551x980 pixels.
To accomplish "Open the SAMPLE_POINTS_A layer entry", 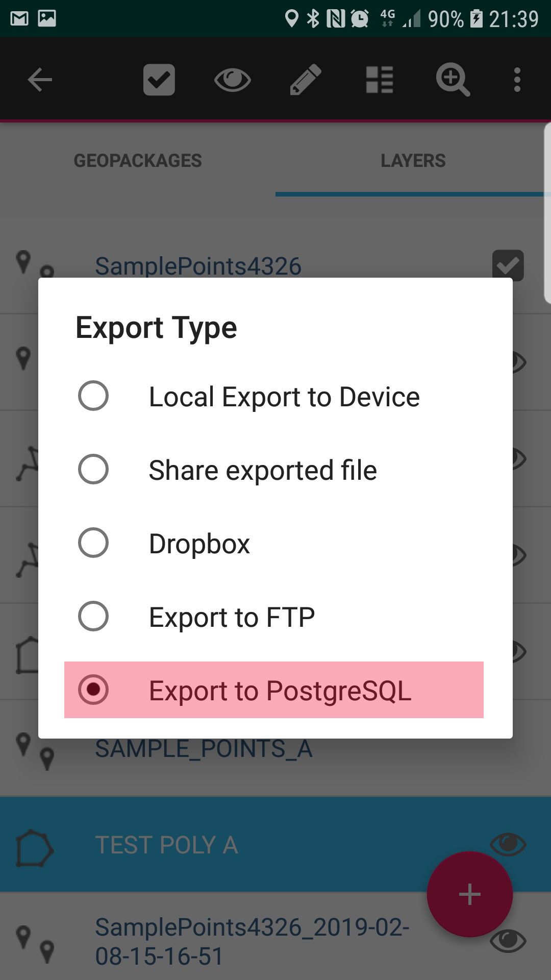I will (204, 749).
